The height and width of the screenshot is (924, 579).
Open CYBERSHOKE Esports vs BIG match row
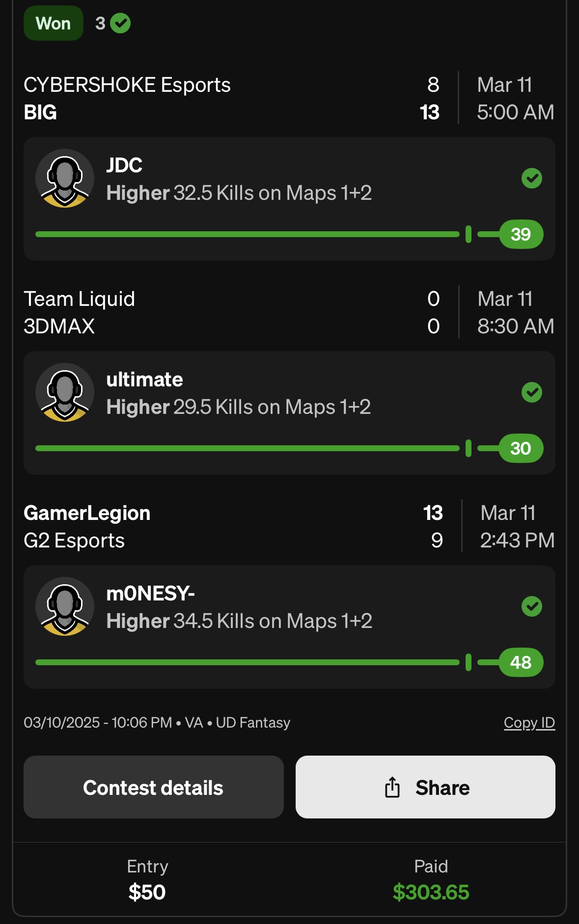289,98
